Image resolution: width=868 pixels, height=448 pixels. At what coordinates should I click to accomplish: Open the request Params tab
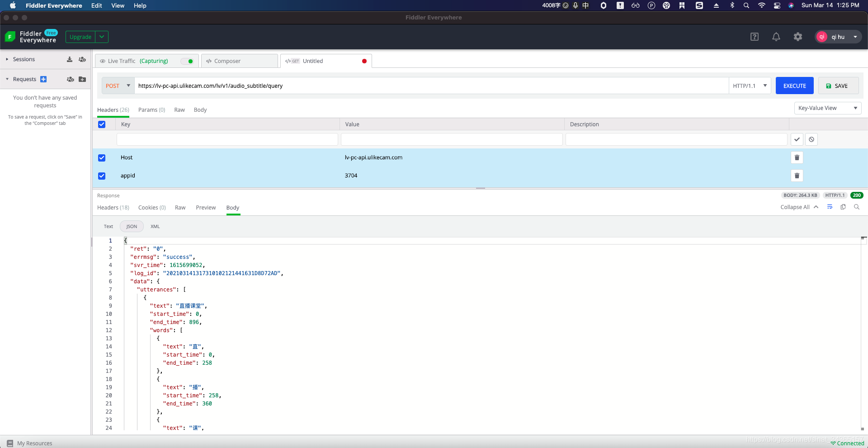(x=151, y=110)
